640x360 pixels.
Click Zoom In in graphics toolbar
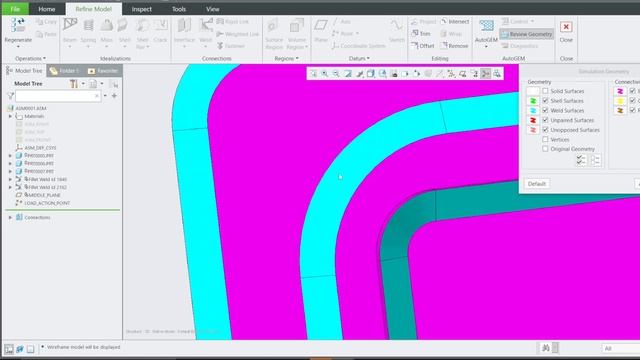324,73
